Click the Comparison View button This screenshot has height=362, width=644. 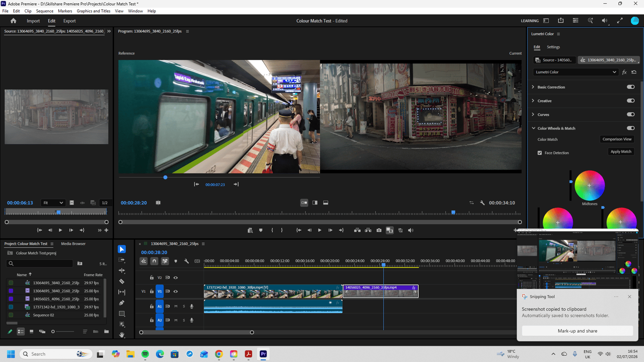click(617, 139)
